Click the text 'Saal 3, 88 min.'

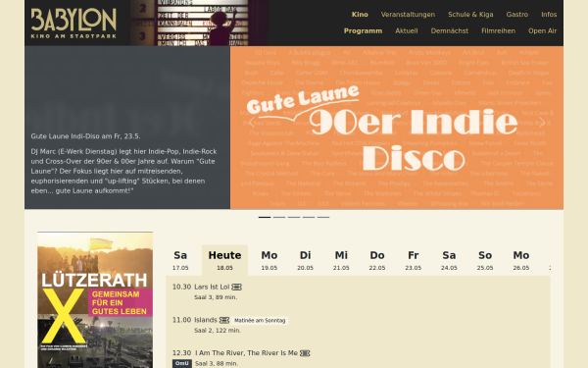(x=217, y=363)
